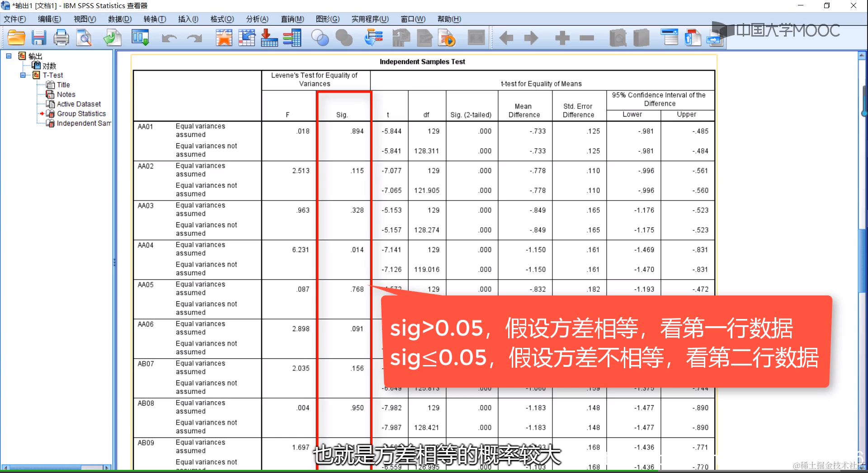The image size is (868, 473).
Task: Print the current output
Action: (x=61, y=37)
